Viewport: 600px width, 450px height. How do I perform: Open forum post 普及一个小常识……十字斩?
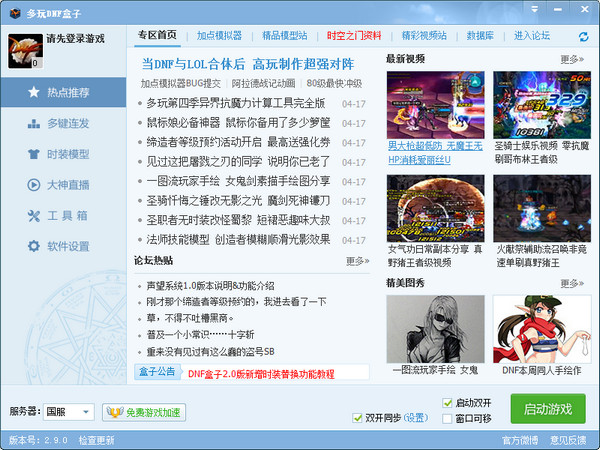point(200,335)
